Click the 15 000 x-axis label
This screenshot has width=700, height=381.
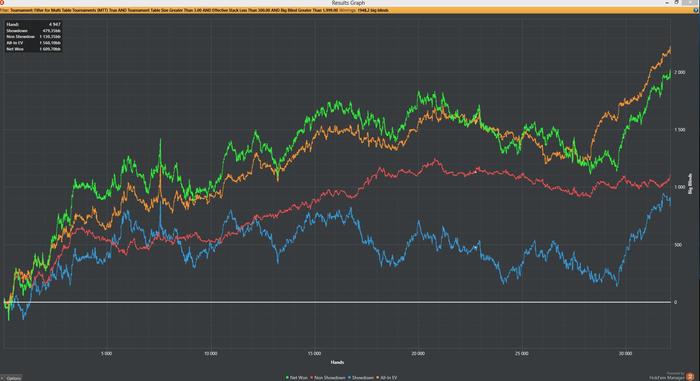click(314, 353)
